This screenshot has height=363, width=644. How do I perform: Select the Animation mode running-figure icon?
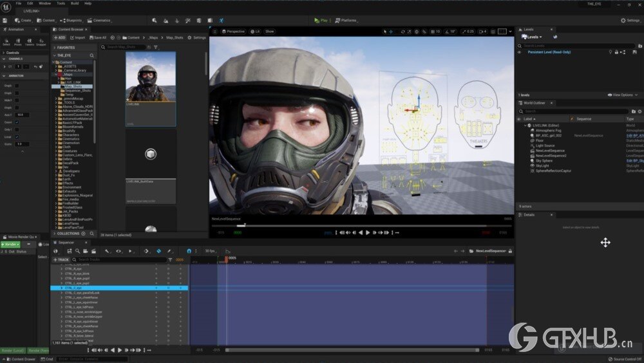coord(222,20)
